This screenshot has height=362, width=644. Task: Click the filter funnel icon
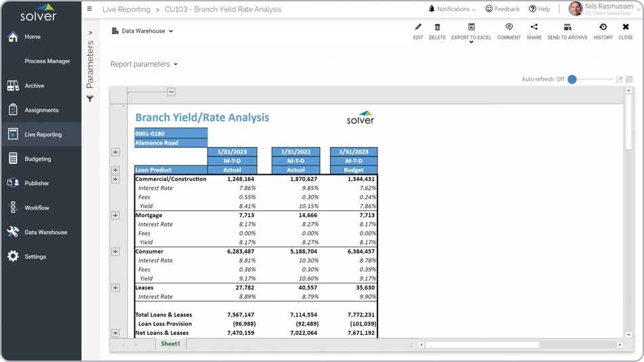tap(90, 99)
